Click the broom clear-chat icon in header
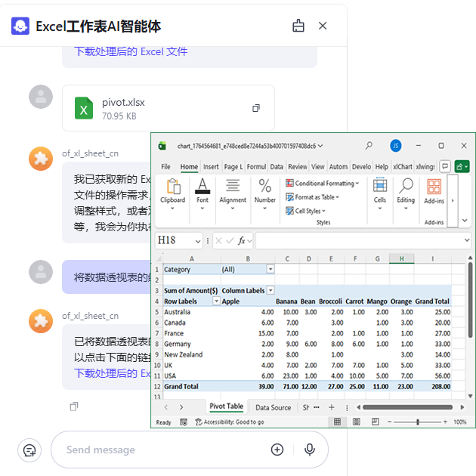The width and height of the screenshot is (476, 476). [x=298, y=26]
